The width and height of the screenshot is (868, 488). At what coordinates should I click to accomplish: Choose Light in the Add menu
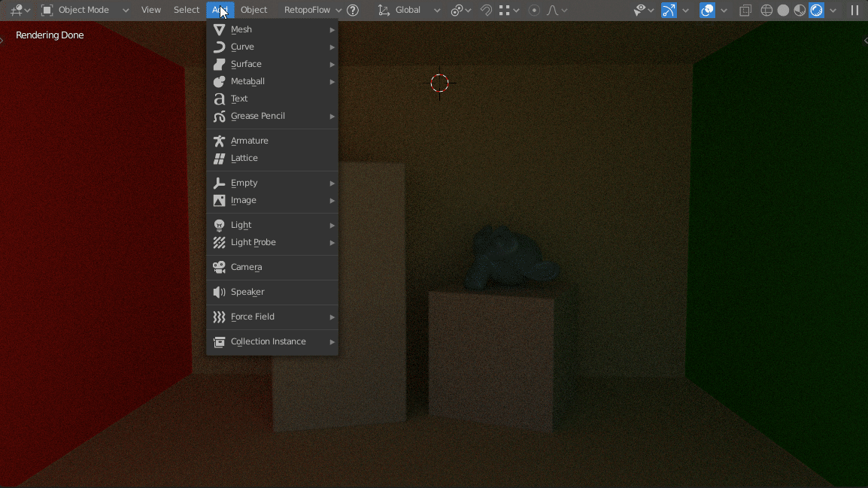click(272, 225)
